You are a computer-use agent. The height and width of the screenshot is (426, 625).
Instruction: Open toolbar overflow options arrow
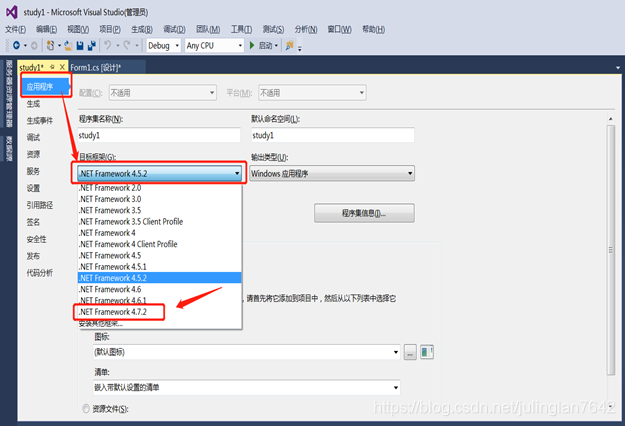300,48
